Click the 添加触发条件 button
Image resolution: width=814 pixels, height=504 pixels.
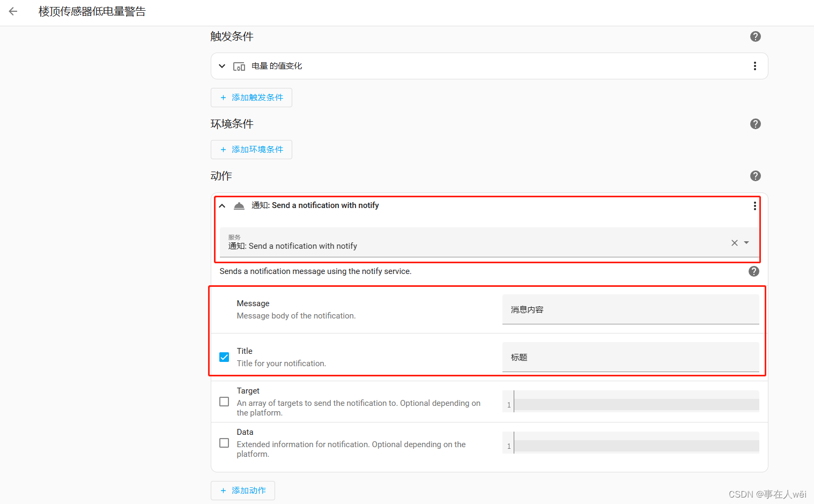(251, 98)
